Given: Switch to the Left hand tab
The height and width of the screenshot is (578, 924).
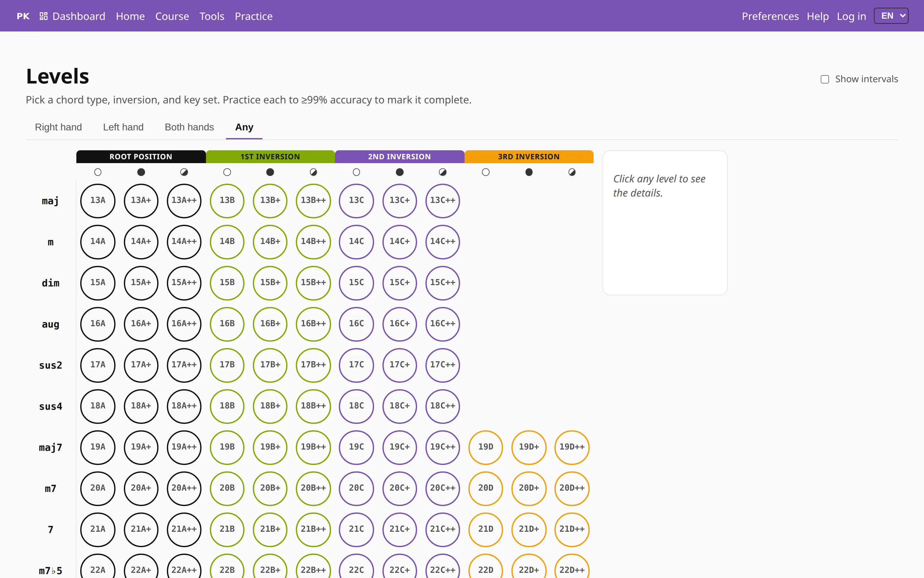Looking at the screenshot, I should pos(123,127).
